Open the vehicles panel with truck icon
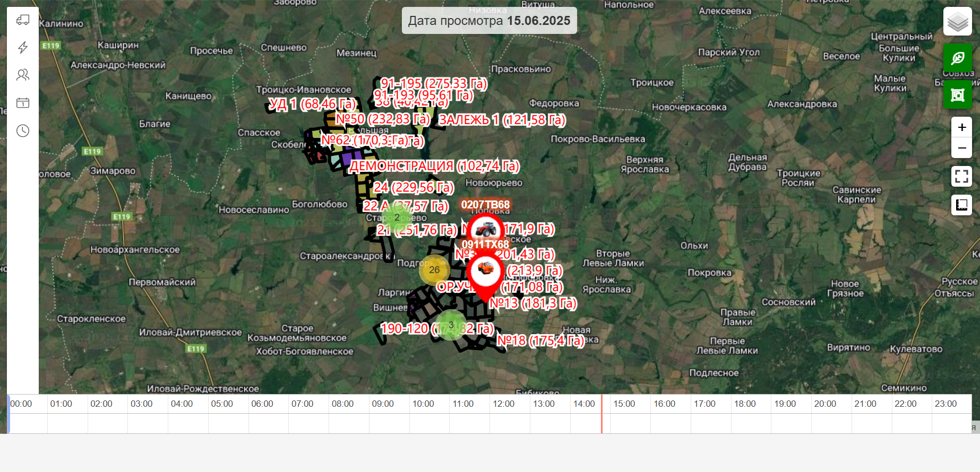The height and width of the screenshot is (472, 980). pos(23,20)
